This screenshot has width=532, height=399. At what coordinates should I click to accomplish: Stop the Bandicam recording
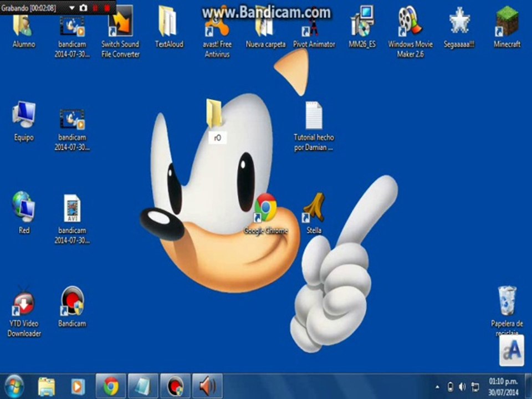(107, 8)
